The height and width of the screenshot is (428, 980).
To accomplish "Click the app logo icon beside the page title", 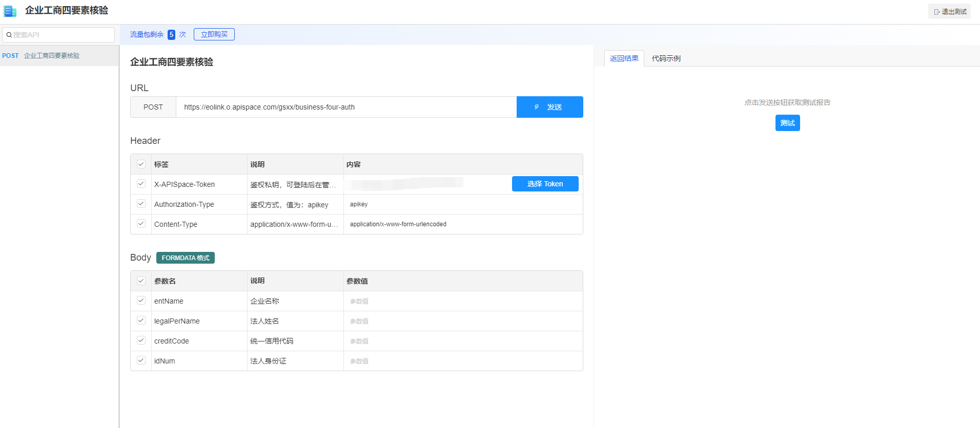I will click(x=10, y=11).
